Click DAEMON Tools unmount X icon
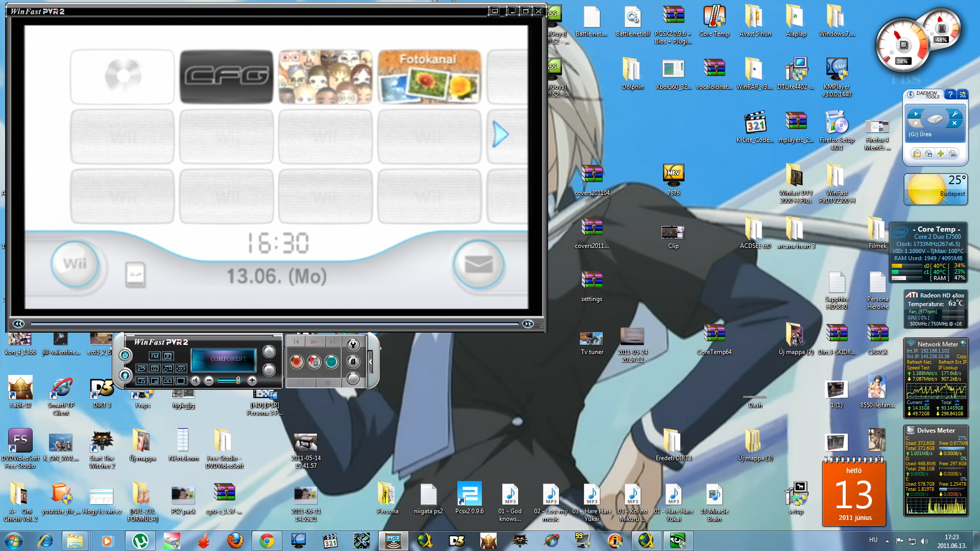 click(954, 123)
